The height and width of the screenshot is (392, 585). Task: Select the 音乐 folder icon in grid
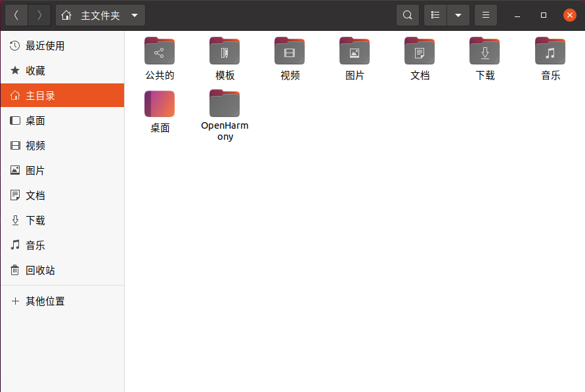click(x=550, y=51)
